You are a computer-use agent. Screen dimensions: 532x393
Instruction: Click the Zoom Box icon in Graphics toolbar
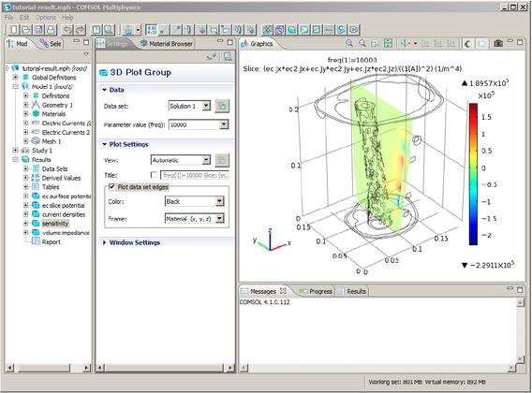click(x=375, y=43)
